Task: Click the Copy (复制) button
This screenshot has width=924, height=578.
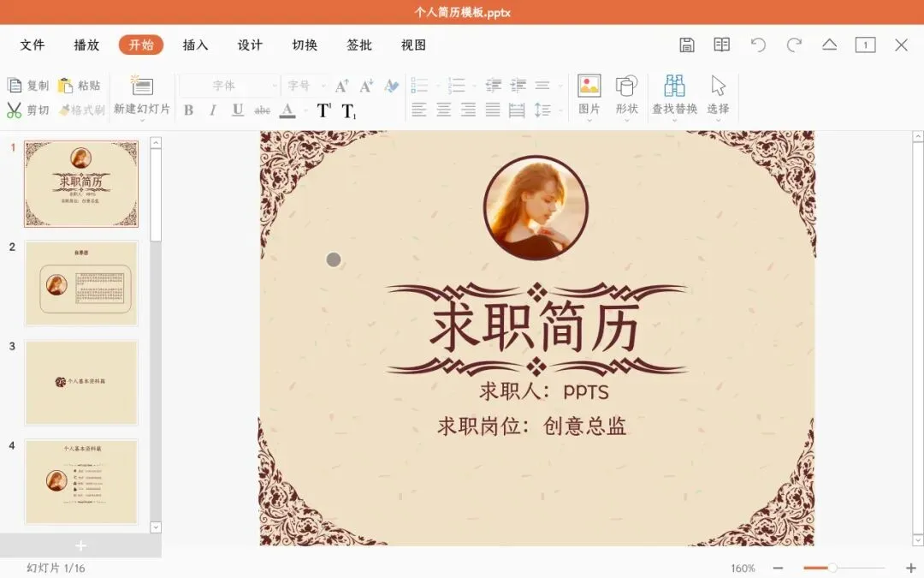Action: click(x=27, y=86)
